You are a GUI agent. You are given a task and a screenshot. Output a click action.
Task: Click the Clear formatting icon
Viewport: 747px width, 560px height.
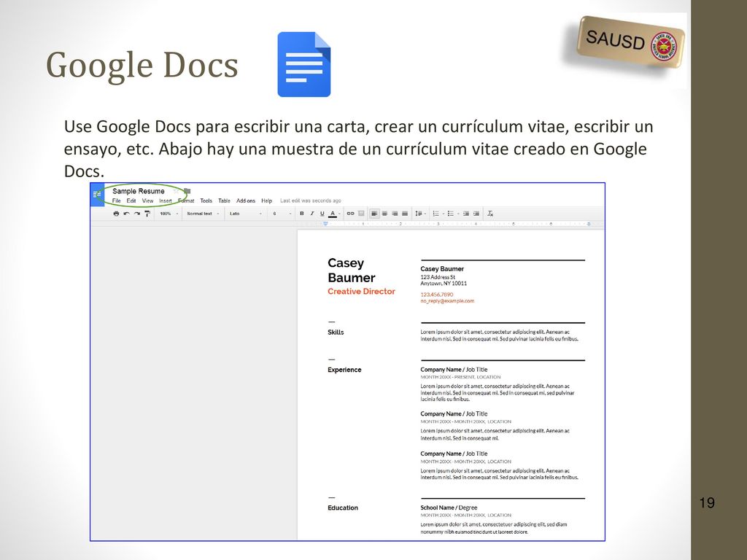pyautogui.click(x=490, y=214)
